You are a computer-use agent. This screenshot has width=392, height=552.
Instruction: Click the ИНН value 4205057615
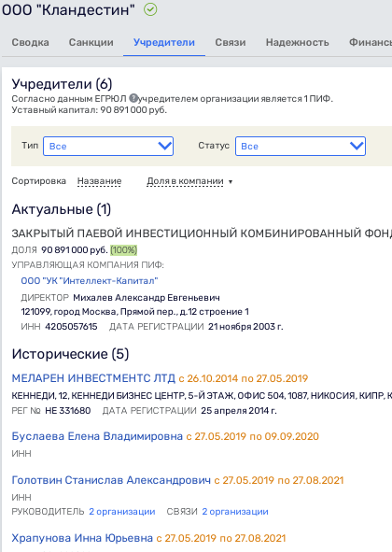[71, 327]
